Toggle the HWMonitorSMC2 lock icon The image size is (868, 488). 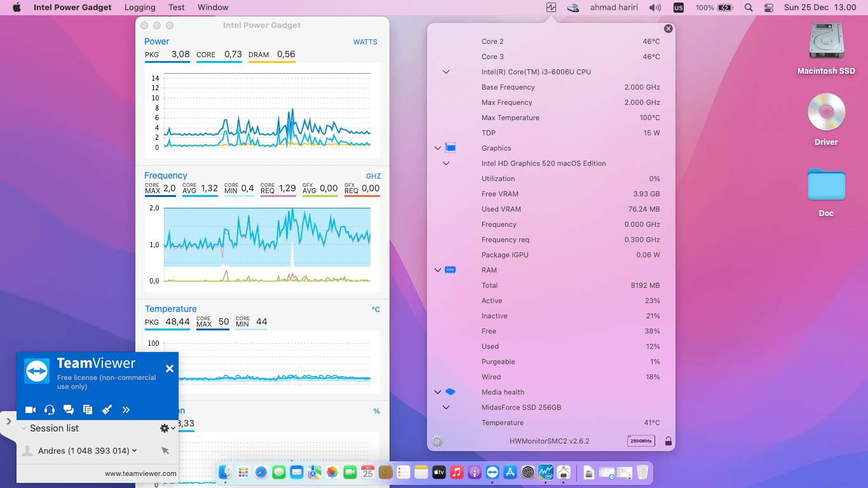pyautogui.click(x=668, y=441)
